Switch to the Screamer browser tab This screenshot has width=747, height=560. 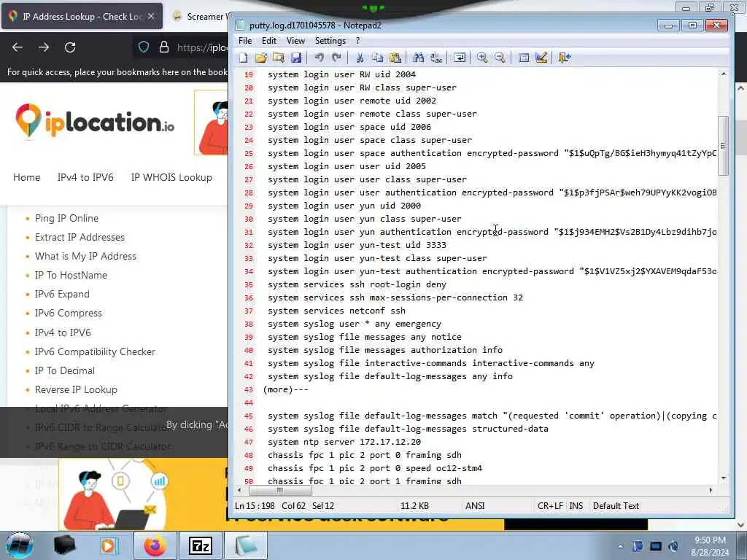click(200, 16)
